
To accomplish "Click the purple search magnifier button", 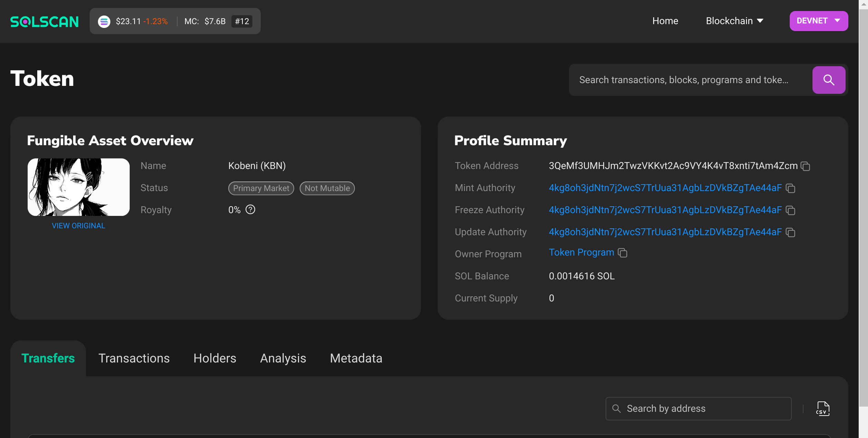I will coord(829,80).
